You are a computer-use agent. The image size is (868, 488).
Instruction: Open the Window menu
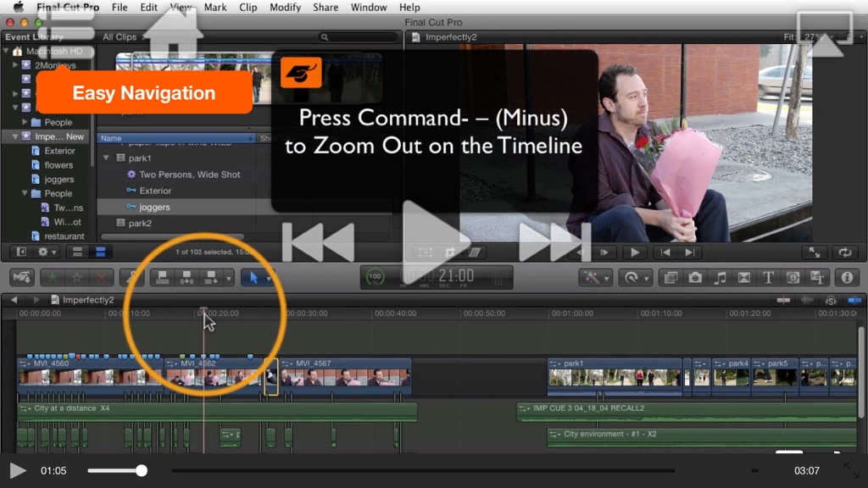369,7
